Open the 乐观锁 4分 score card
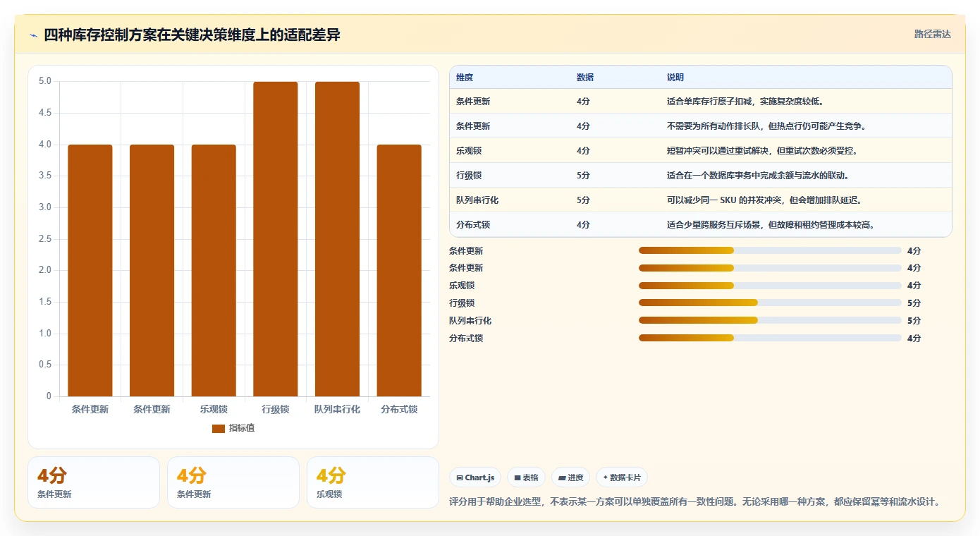The width and height of the screenshot is (980, 536). tap(372, 482)
